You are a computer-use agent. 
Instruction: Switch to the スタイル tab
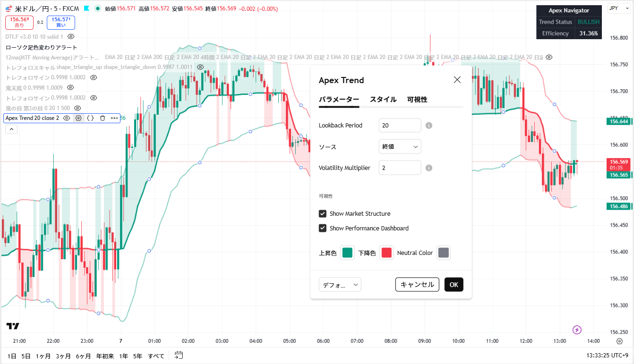pos(383,100)
